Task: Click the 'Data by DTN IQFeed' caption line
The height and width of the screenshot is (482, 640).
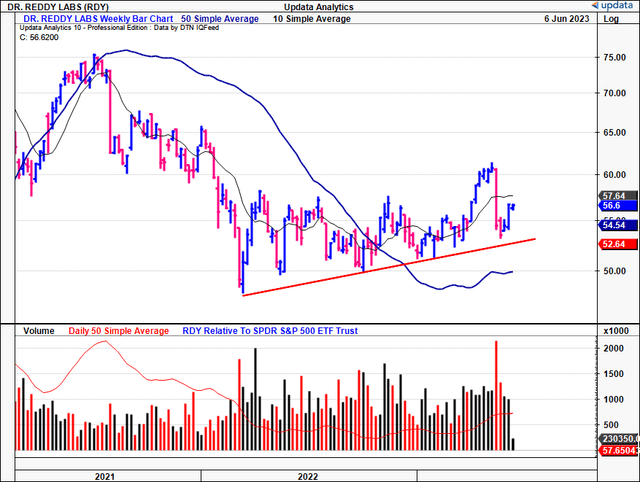Action: pyautogui.click(x=119, y=28)
